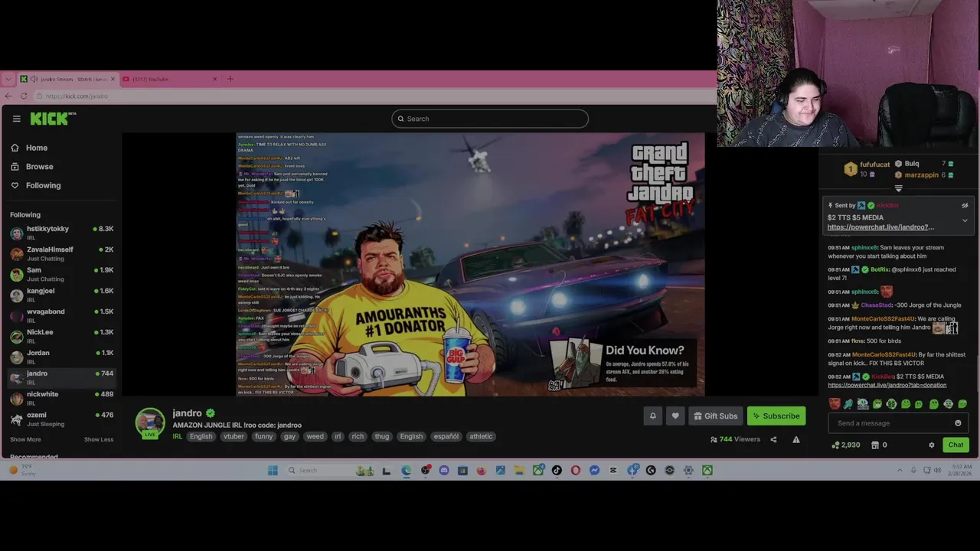Expand the pinned message chevron
The height and width of the screenshot is (551, 980).
(965, 220)
